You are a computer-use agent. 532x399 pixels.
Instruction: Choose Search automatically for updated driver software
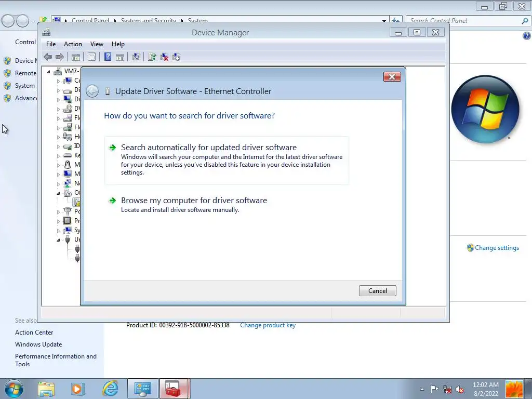[x=227, y=161]
